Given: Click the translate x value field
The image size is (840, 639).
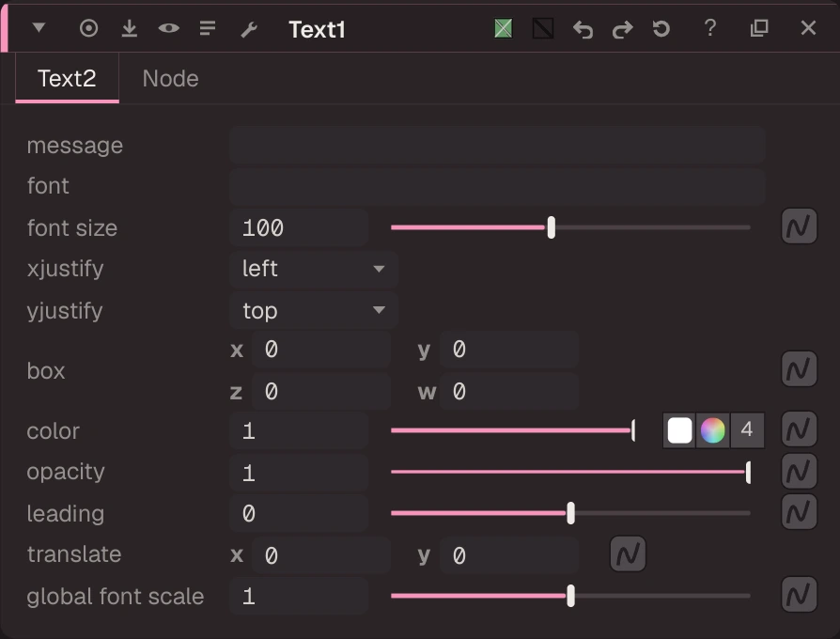Looking at the screenshot, I should click(321, 555).
